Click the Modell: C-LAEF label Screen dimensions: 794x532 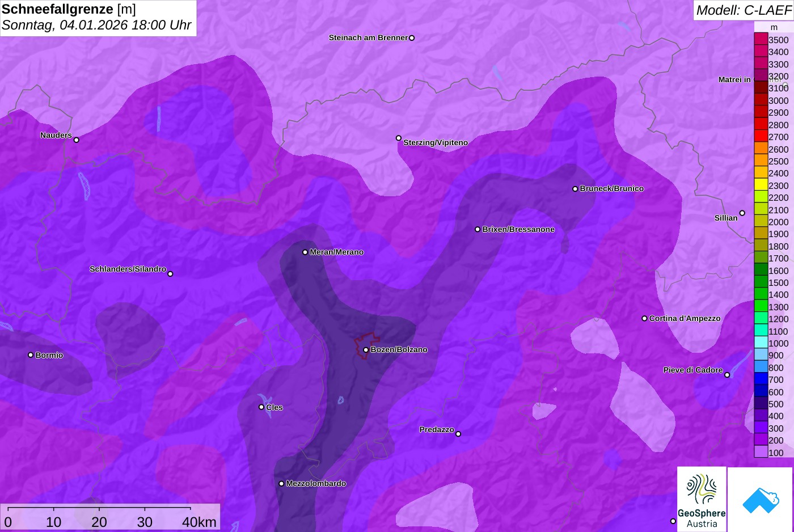pyautogui.click(x=744, y=10)
